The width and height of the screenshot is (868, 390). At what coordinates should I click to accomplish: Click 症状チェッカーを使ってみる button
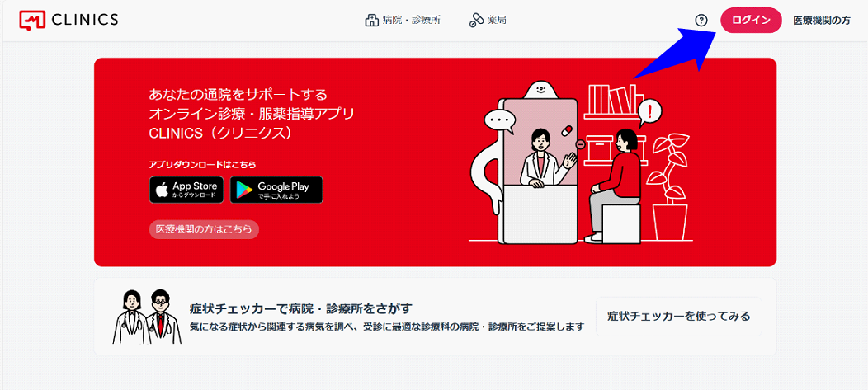678,317
